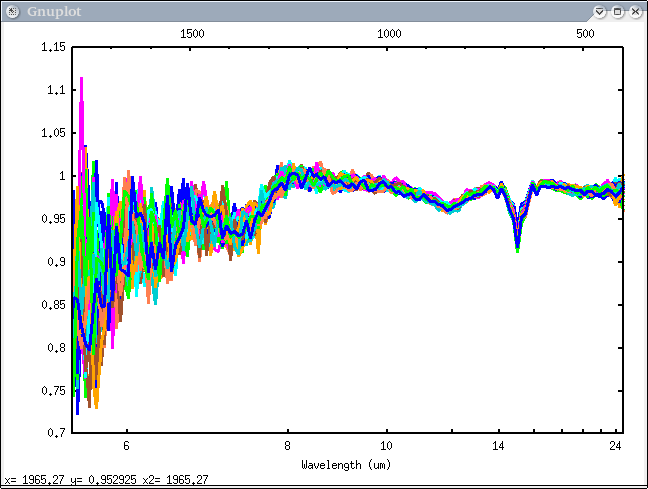Maximize the Gnuplot window
Image resolution: width=648 pixels, height=489 pixels.
617,12
